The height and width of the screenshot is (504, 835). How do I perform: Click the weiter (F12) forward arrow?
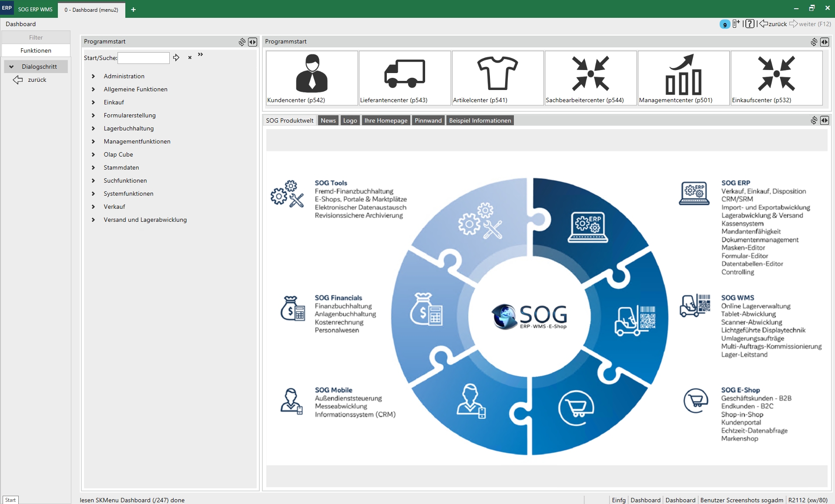point(810,24)
